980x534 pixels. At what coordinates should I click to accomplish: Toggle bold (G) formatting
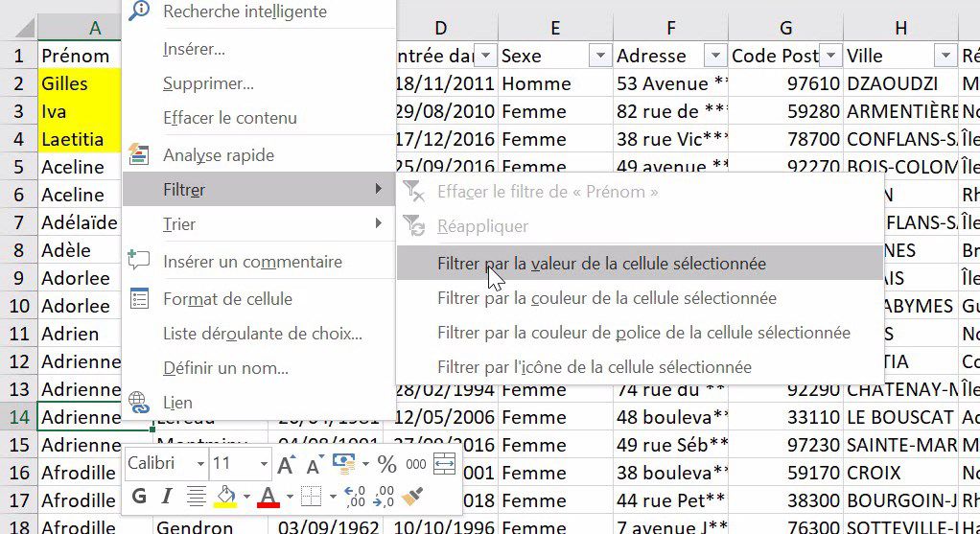pos(140,497)
